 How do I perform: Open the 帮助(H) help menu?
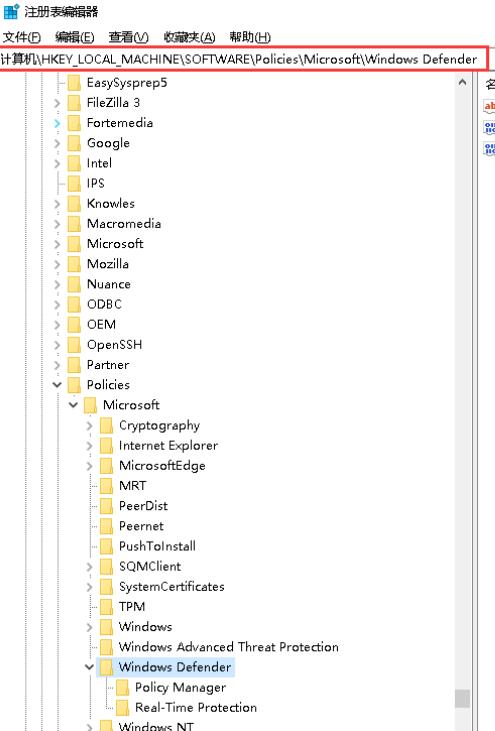tap(250, 37)
